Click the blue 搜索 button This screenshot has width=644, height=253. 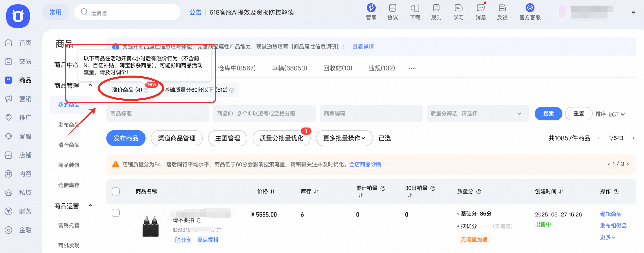click(548, 114)
